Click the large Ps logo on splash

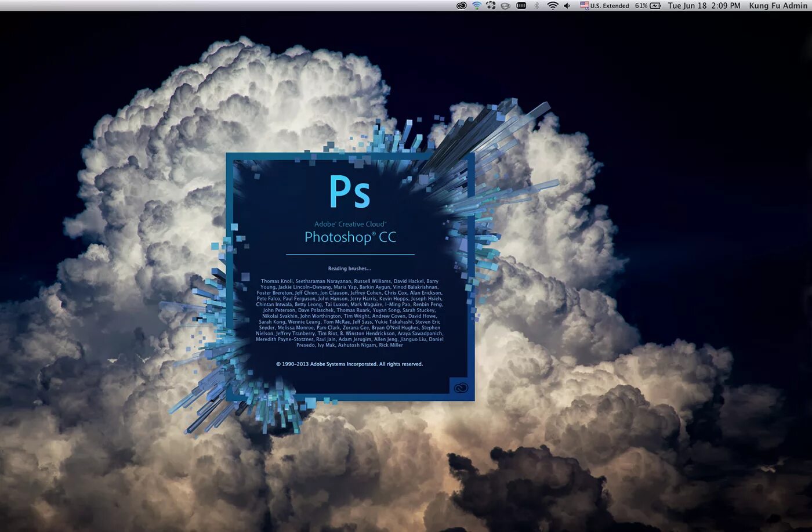pos(350,191)
